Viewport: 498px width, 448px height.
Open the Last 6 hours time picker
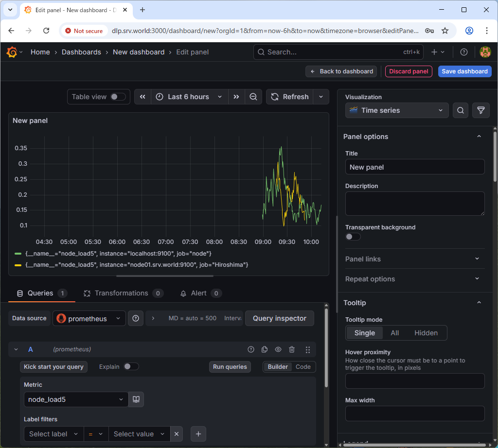[x=189, y=97]
